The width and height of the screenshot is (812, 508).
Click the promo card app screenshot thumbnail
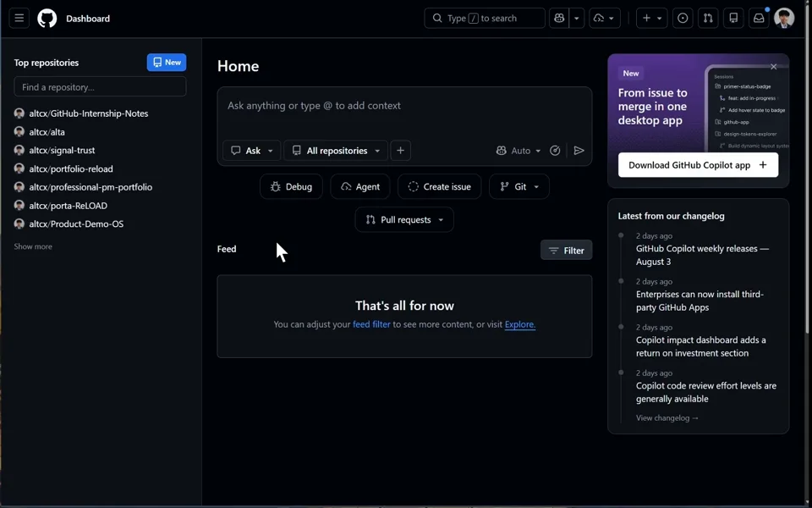(x=747, y=108)
